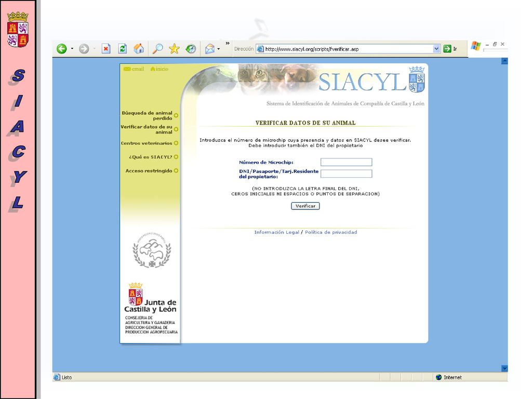This screenshot has height=399, width=532.
Task: Click the DNI/Pasaporte del propietario field
Action: 347,174
